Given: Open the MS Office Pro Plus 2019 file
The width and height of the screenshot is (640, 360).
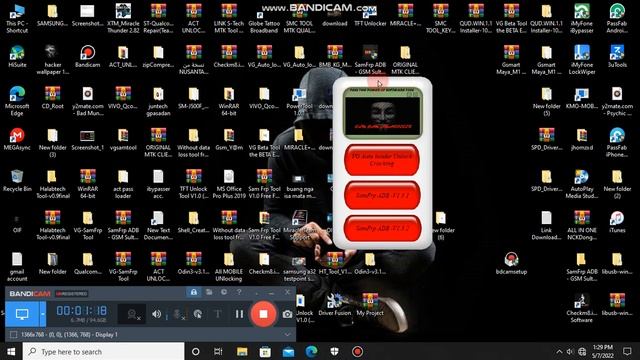Looking at the screenshot, I should (x=229, y=184).
